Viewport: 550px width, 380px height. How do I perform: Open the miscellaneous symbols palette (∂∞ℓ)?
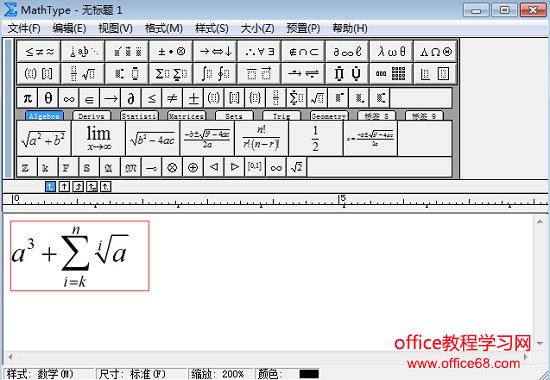[x=348, y=52]
